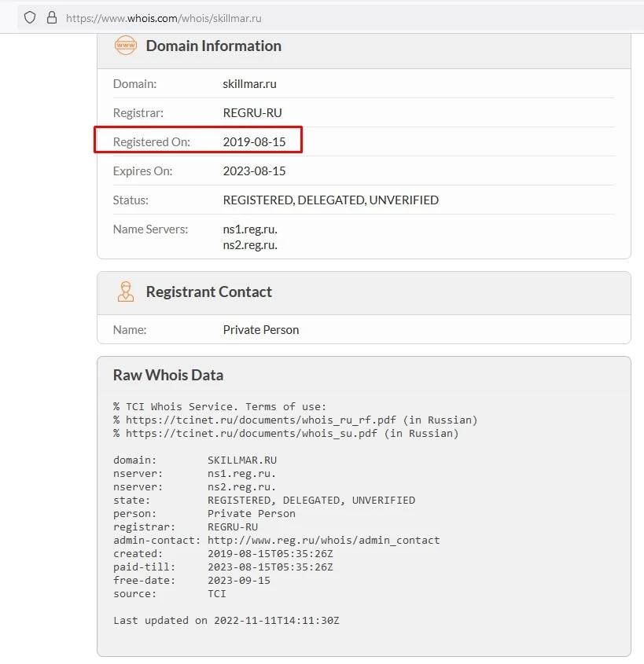This screenshot has width=644, height=664.
Task: Select the expiry date 2023-08-15
Action: (x=254, y=171)
